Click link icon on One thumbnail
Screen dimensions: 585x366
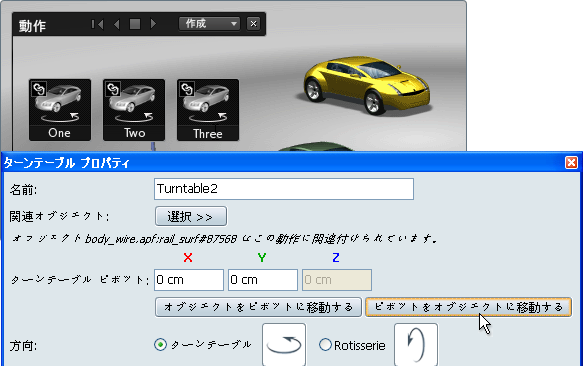[x=39, y=89]
